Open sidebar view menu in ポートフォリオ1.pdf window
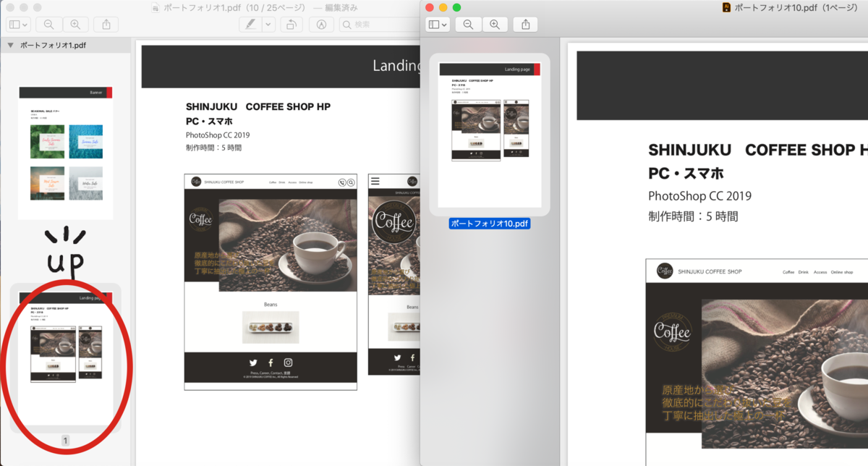The width and height of the screenshot is (868, 466). pos(17,25)
